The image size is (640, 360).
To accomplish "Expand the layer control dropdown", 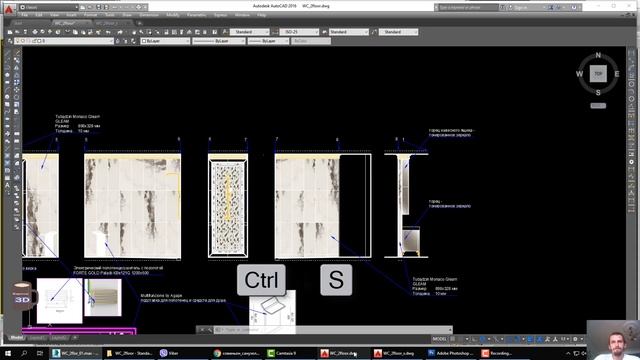I will 64,41.
